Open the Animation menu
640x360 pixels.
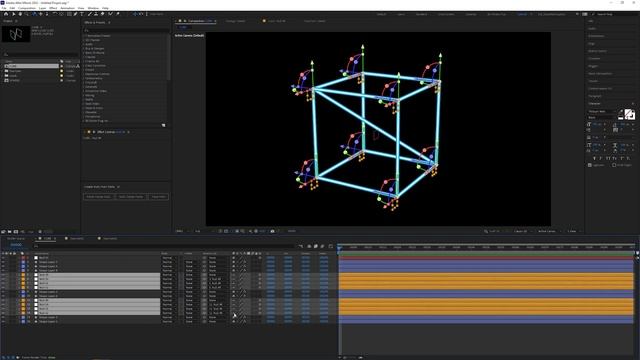pyautogui.click(x=67, y=8)
